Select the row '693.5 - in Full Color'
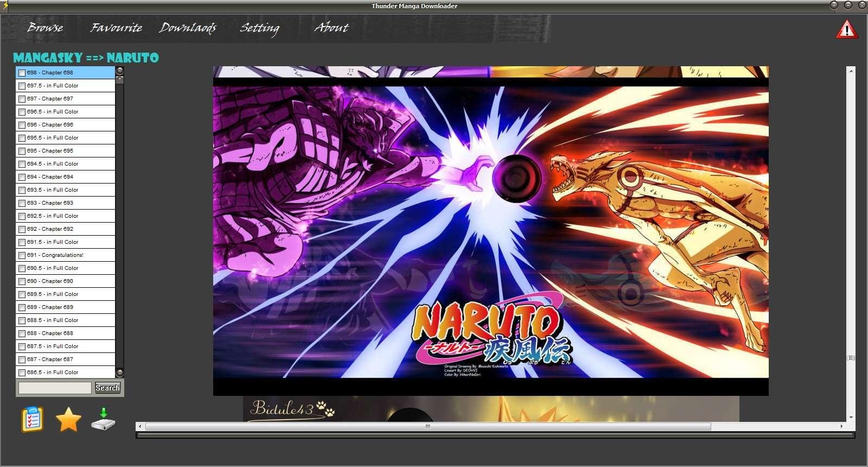 pyautogui.click(x=66, y=190)
